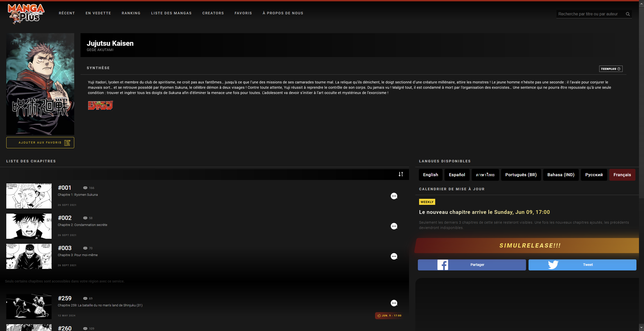Click the search magnifier icon
The width and height of the screenshot is (644, 331).
(x=628, y=14)
